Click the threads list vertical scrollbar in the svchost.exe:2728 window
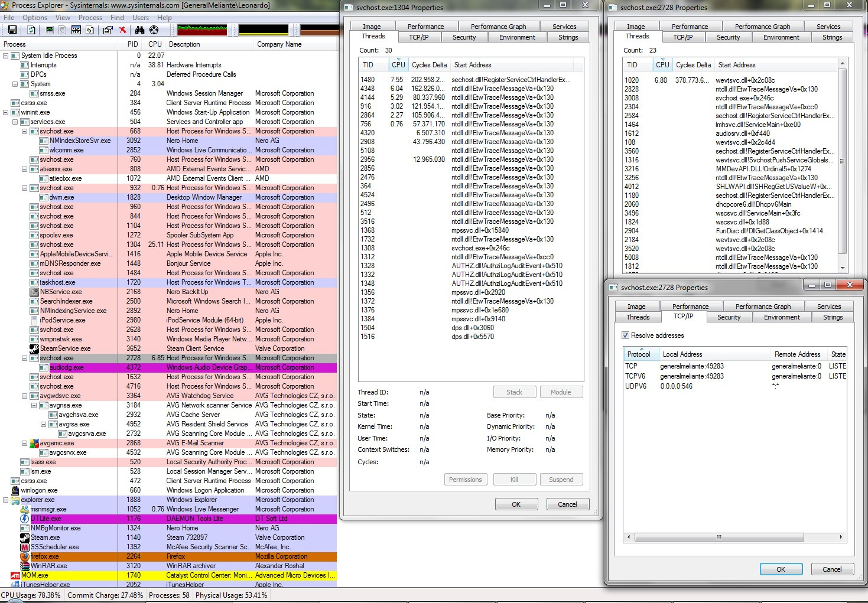This screenshot has height=603, width=868. click(843, 165)
